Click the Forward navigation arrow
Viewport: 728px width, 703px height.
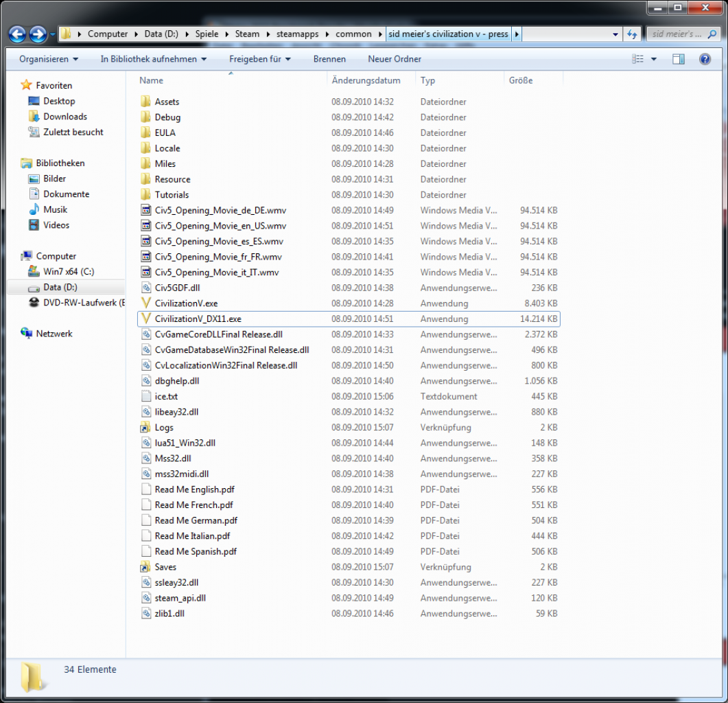pos(38,34)
